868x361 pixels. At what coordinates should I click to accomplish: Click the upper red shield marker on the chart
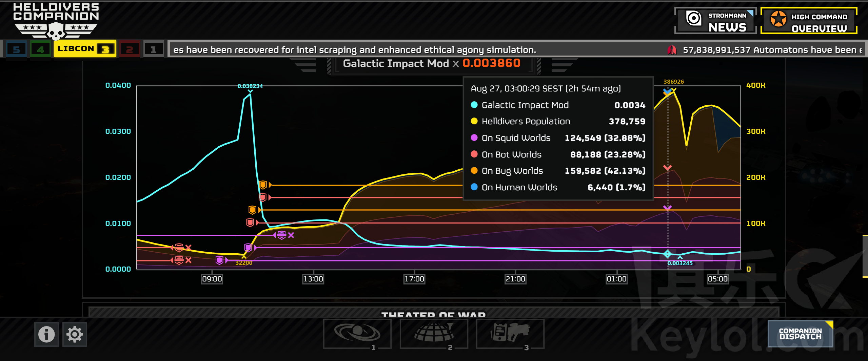click(262, 197)
